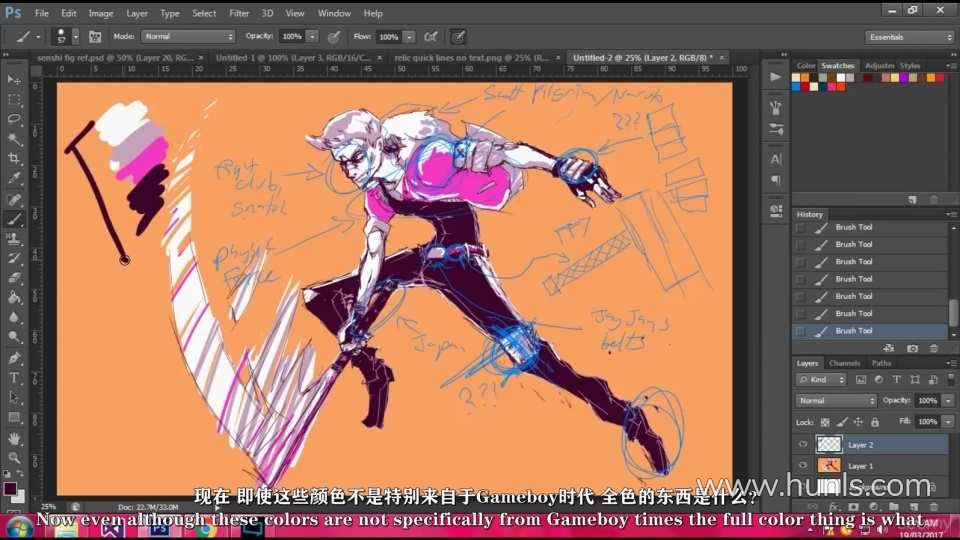
Task: Switch to the Channels tab
Action: coord(844,363)
